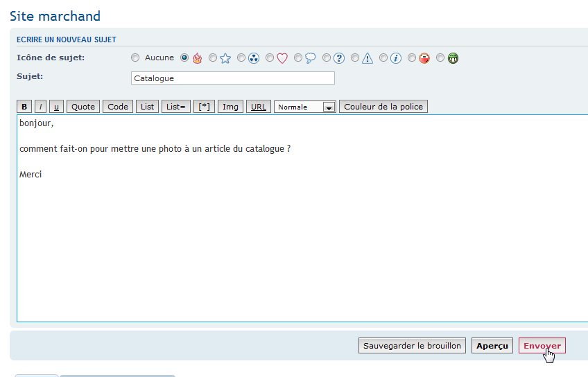The height and width of the screenshot is (377, 588).
Task: Click the blue star topic icon
Action: (225, 58)
